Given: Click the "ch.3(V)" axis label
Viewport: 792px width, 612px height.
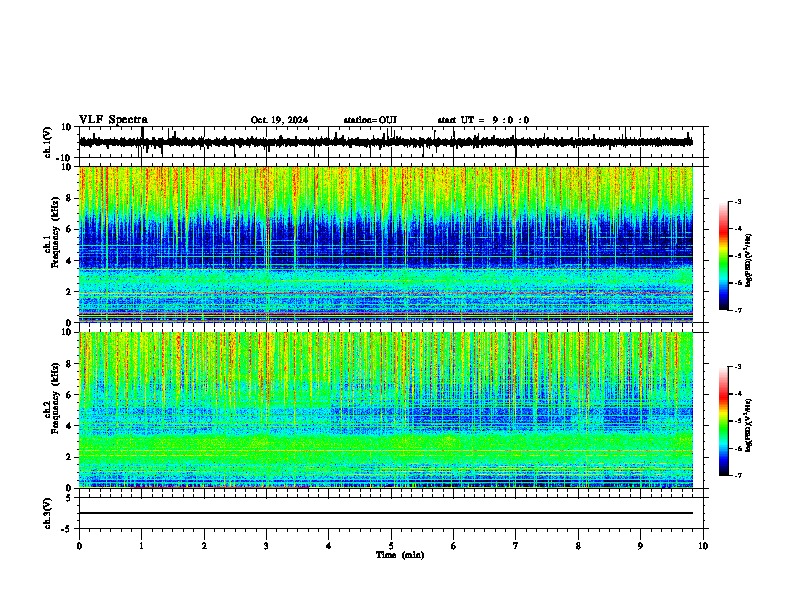Looking at the screenshot, I should point(48,513).
